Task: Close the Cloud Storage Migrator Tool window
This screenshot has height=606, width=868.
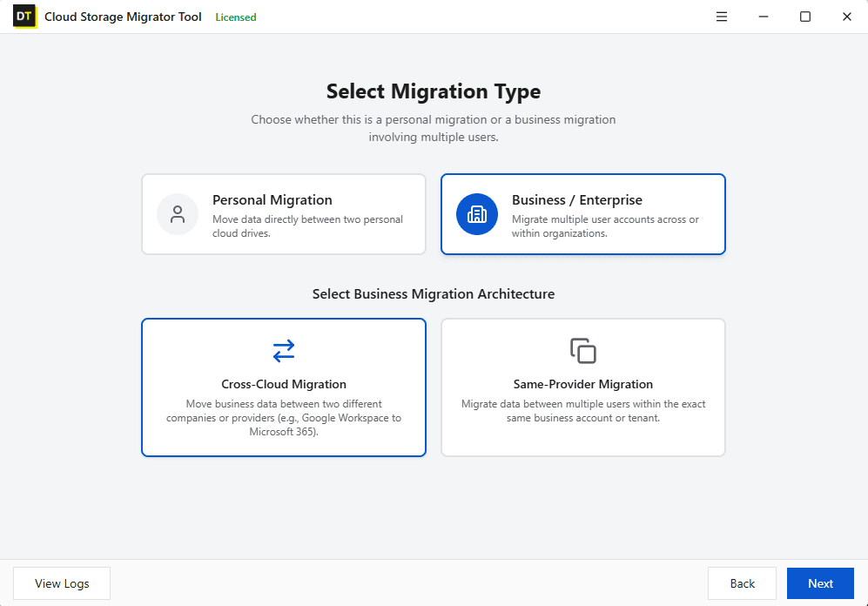Action: pyautogui.click(x=847, y=17)
